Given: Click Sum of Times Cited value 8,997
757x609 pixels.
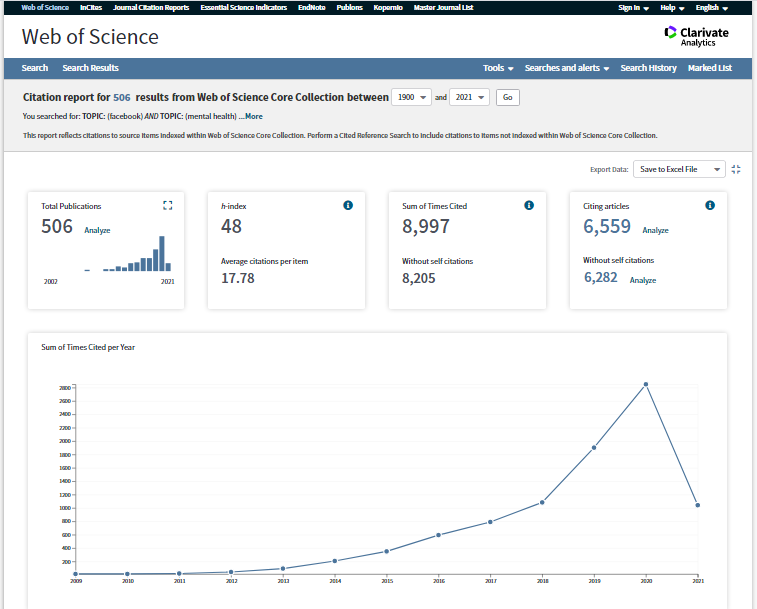Looking at the screenshot, I should (x=426, y=226).
